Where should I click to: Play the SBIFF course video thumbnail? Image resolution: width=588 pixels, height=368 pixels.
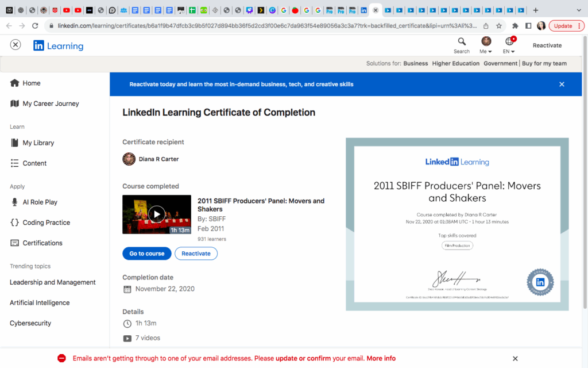[x=157, y=214]
